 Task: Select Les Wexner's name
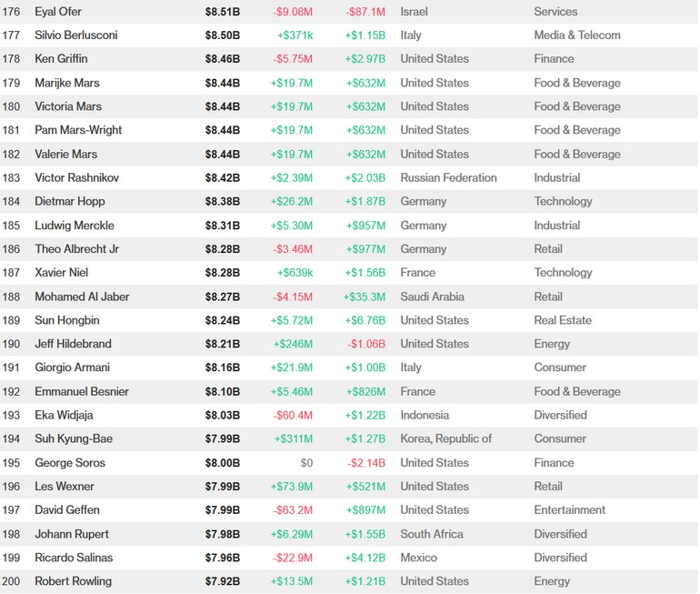tap(65, 486)
